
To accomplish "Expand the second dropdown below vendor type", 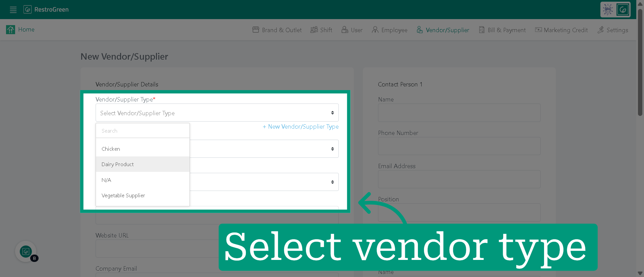I will coord(264,149).
